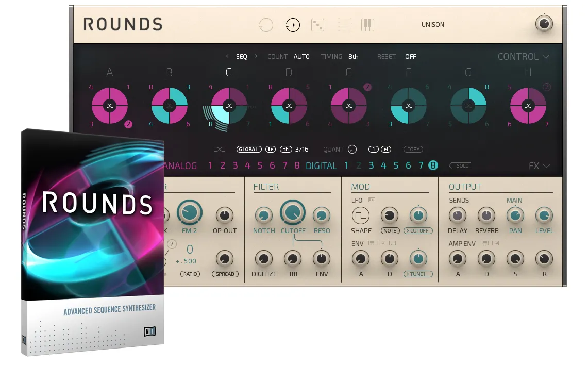Click the LFO square wave shape icon
The height and width of the screenshot is (365, 588).
pyautogui.click(x=361, y=215)
